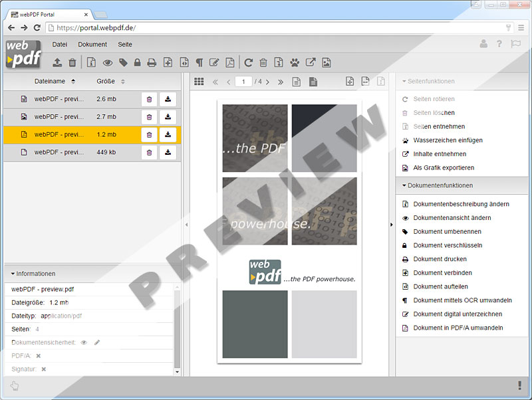Open the page thumbnail grid view icon
The height and width of the screenshot is (400, 532).
(198, 81)
